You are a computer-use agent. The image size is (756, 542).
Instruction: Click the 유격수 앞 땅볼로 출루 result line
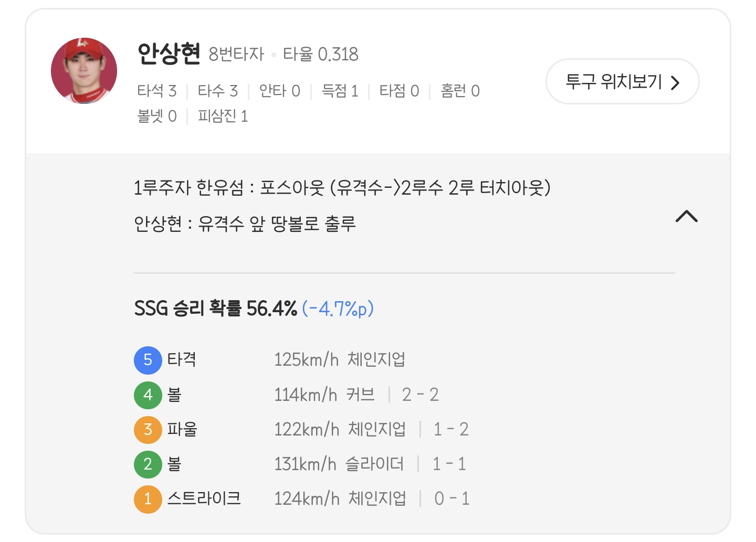coord(245,224)
